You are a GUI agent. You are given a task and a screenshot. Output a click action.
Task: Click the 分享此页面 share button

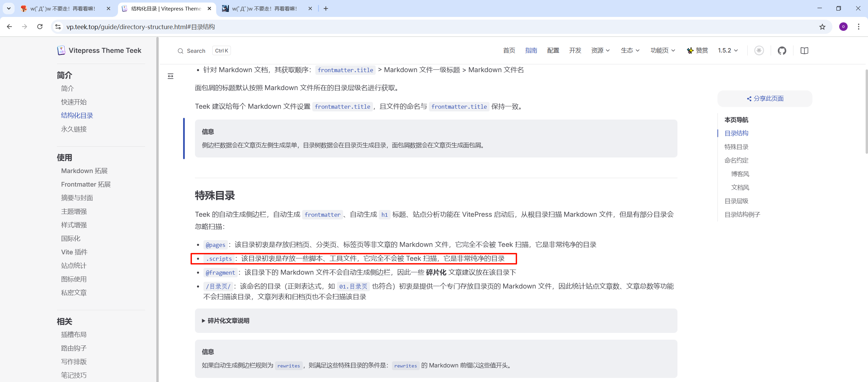click(x=765, y=99)
